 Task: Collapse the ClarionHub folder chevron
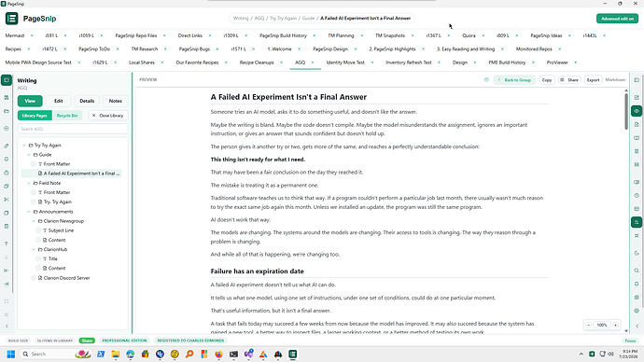pyautogui.click(x=34, y=249)
